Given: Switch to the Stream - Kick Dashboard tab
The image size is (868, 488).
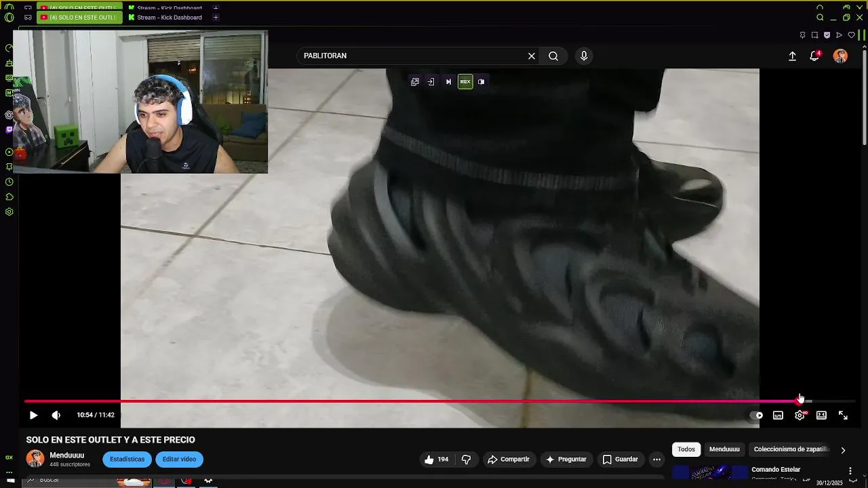Looking at the screenshot, I should pyautogui.click(x=165, y=18).
